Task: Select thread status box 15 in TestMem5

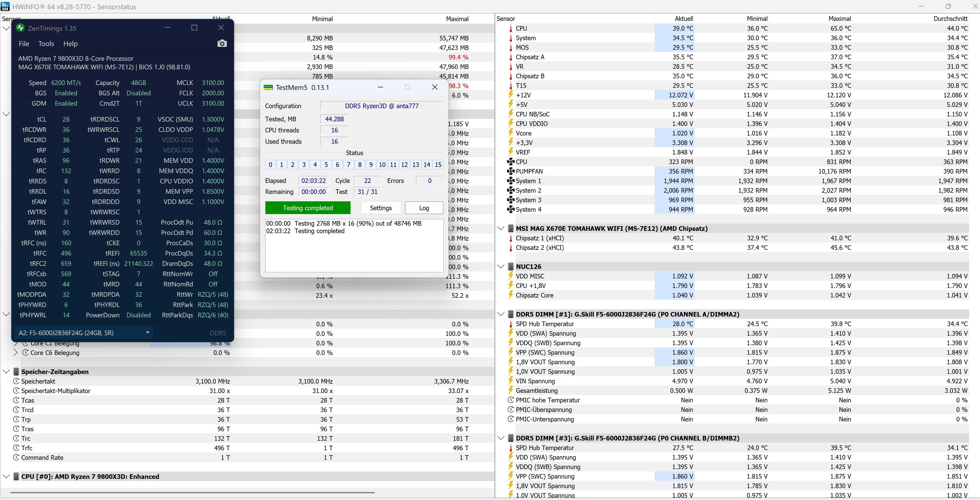Action: point(438,165)
